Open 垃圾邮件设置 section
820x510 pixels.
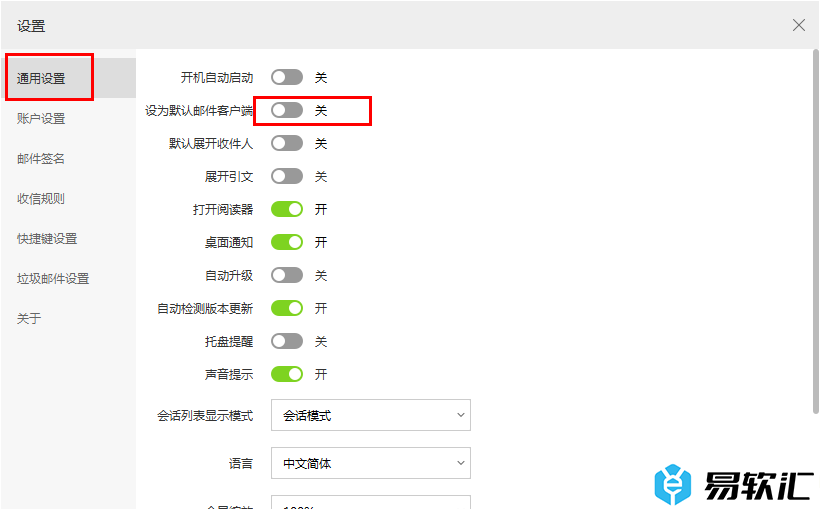(x=53, y=278)
